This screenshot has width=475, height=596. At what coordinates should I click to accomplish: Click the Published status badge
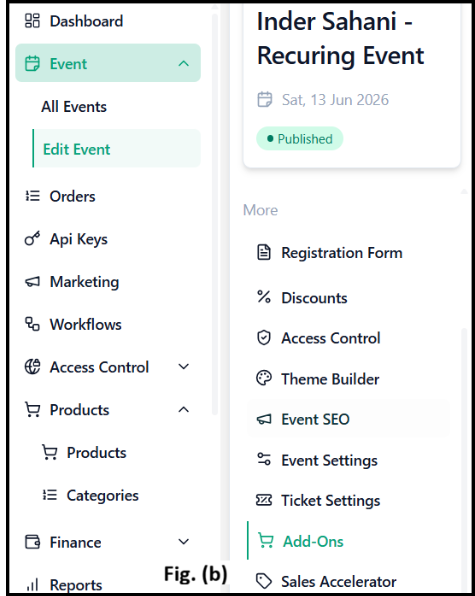pyautogui.click(x=300, y=139)
